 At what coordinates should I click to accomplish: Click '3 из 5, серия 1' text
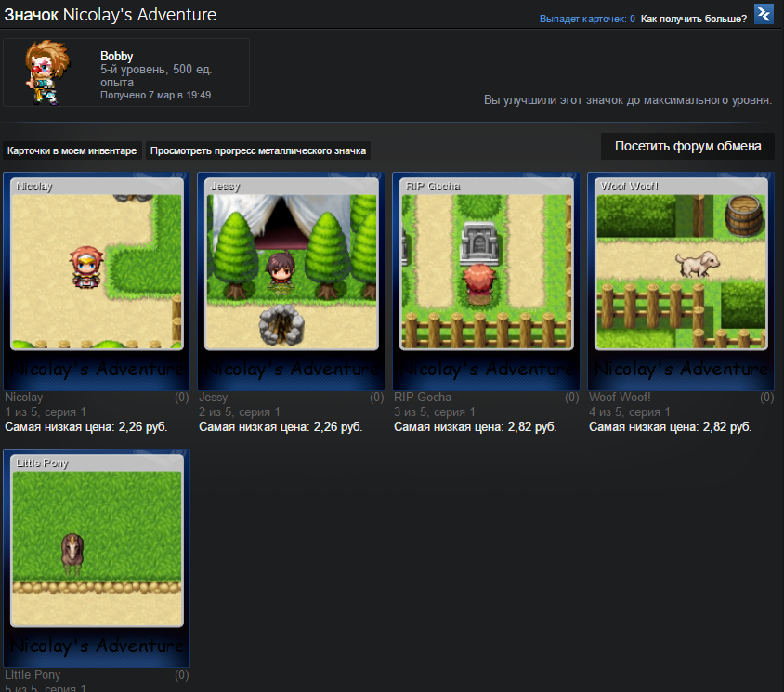(x=435, y=412)
